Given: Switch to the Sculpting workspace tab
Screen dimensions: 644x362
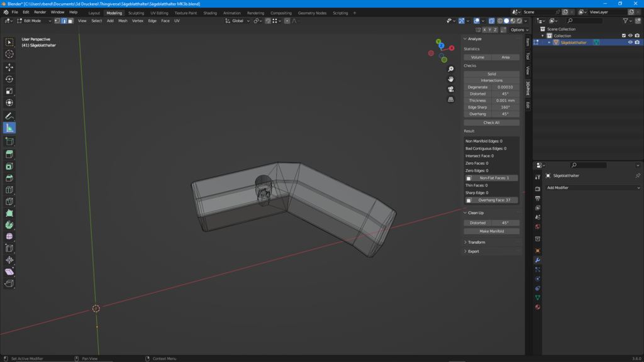Looking at the screenshot, I should coord(136,13).
